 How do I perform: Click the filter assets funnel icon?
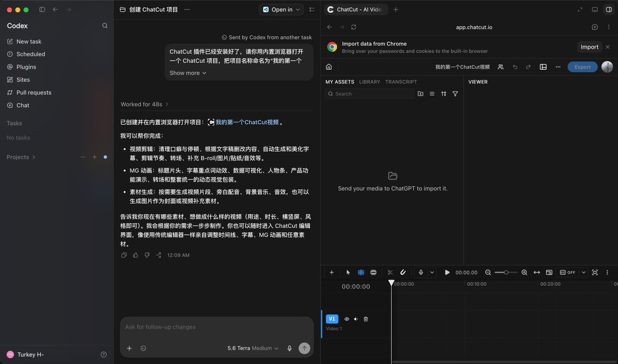[455, 94]
